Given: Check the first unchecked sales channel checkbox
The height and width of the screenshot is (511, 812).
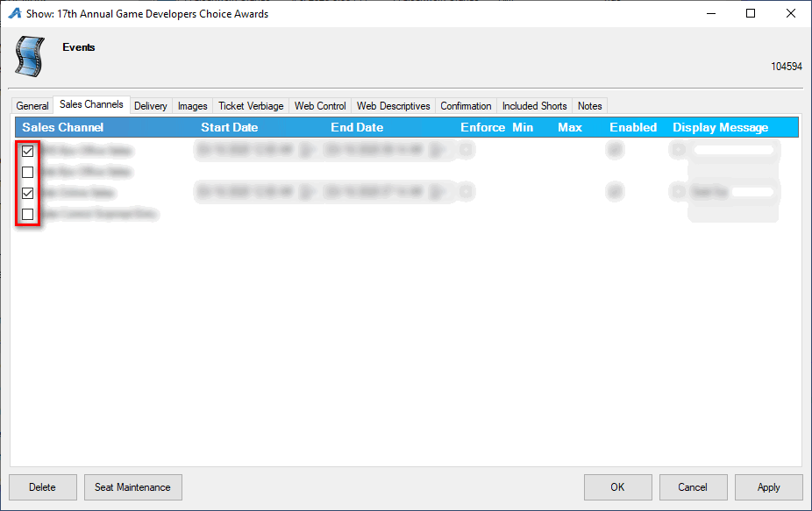Looking at the screenshot, I should pos(27,172).
